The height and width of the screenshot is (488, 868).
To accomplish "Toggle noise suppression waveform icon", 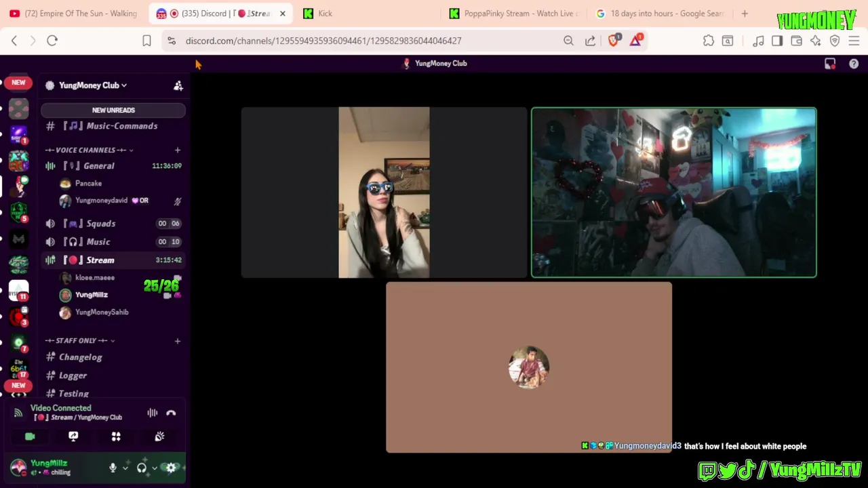I will 153,413.
